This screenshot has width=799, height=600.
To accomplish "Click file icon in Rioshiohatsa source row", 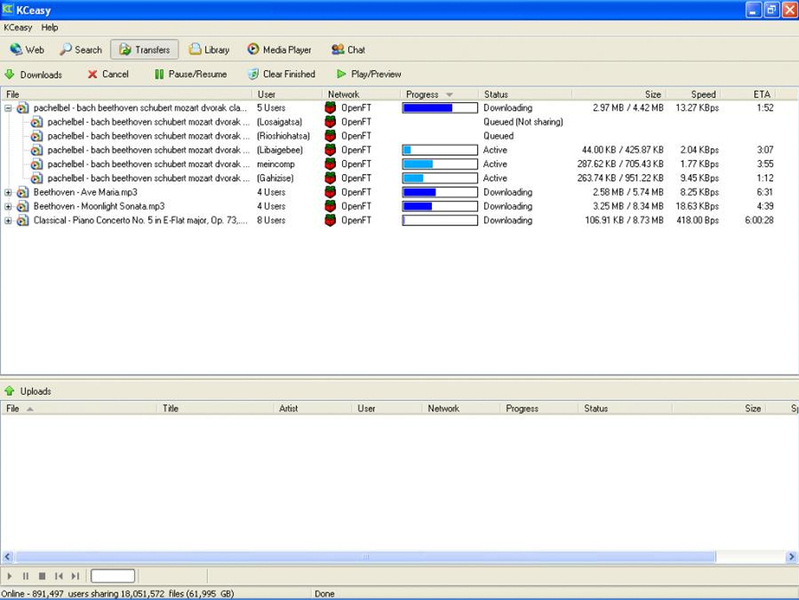I will point(37,136).
